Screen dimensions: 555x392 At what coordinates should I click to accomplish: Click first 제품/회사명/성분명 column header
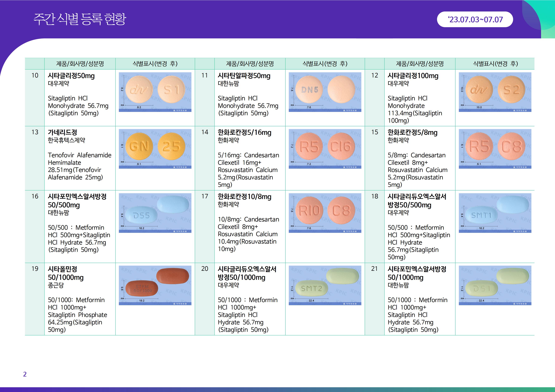point(80,64)
